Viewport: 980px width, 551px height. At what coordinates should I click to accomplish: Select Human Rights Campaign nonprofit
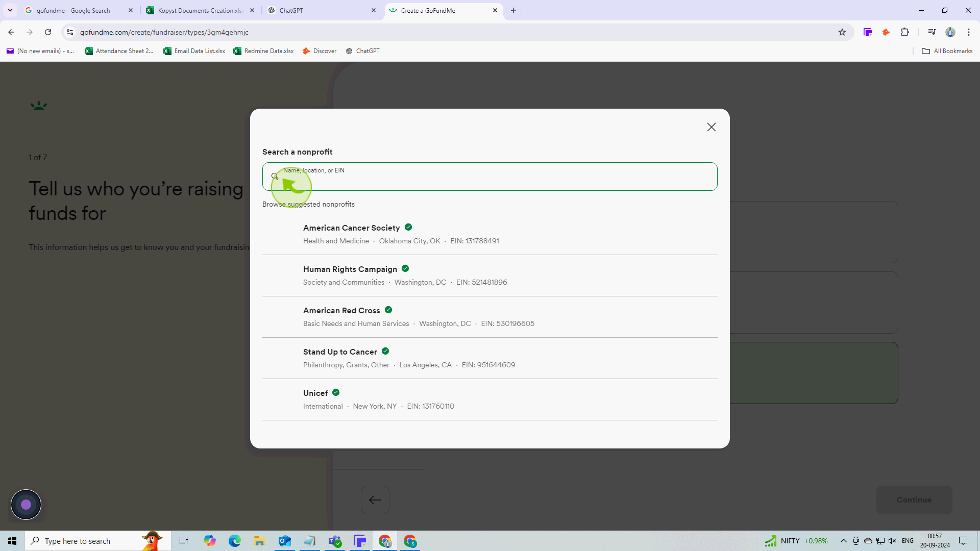[x=490, y=275]
